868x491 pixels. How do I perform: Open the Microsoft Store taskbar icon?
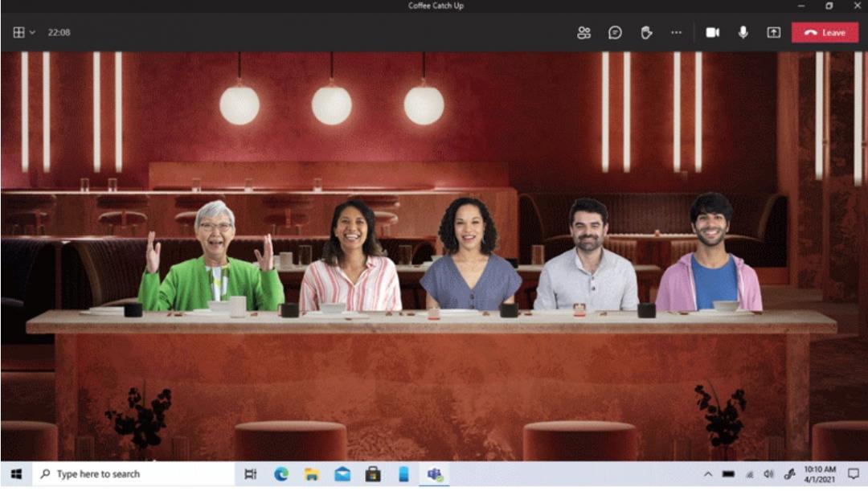point(373,474)
